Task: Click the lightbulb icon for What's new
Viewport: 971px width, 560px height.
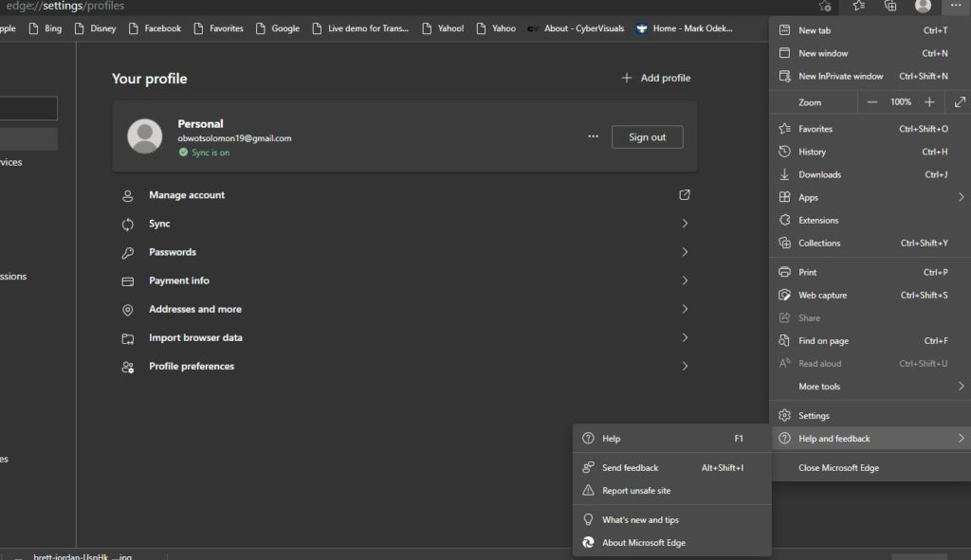Action: tap(588, 520)
